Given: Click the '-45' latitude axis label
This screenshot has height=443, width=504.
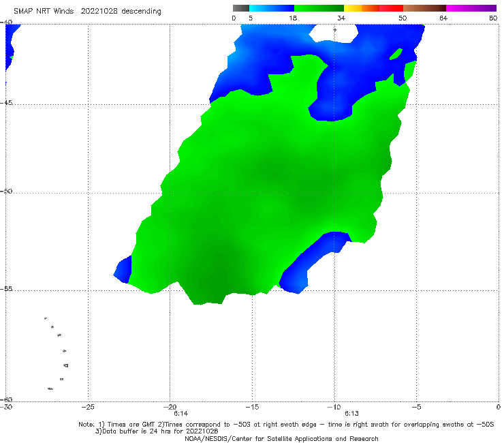Looking at the screenshot, I should click(x=6, y=103).
